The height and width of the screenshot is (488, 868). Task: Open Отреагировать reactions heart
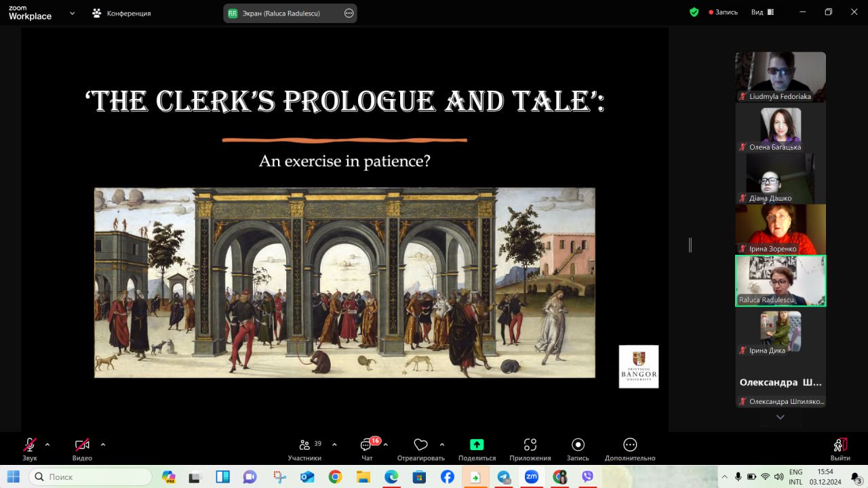(420, 449)
